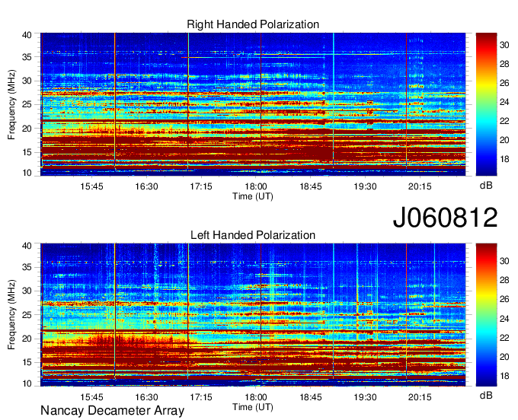Click the Right Handed Polarization spectrogram plot
Image resolution: width=518 pixels, height=420 pixels.
point(253,104)
